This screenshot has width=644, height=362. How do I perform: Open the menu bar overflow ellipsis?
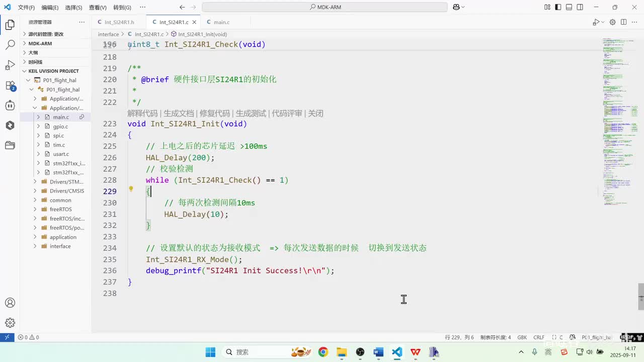click(x=142, y=8)
